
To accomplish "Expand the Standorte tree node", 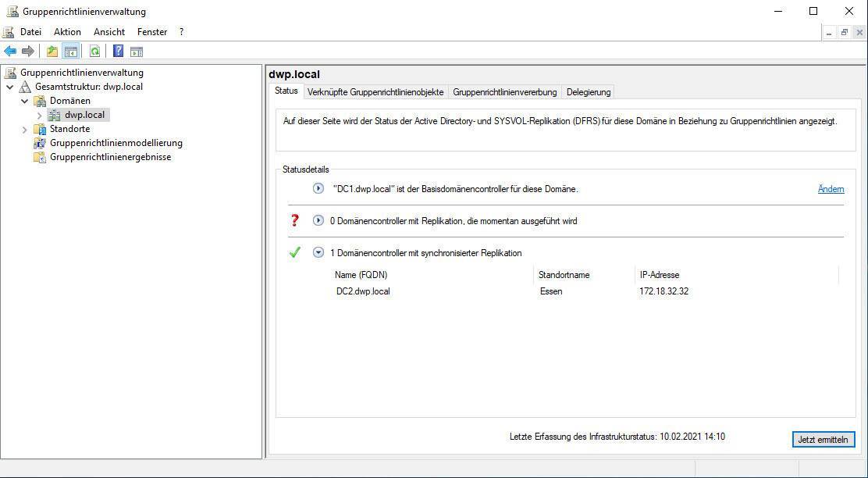I will pos(25,129).
